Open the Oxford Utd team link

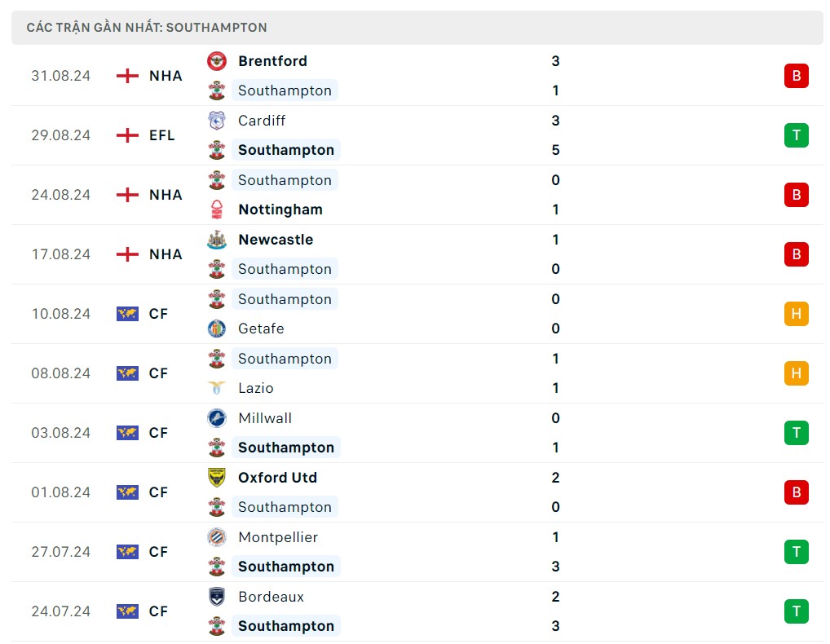click(277, 478)
